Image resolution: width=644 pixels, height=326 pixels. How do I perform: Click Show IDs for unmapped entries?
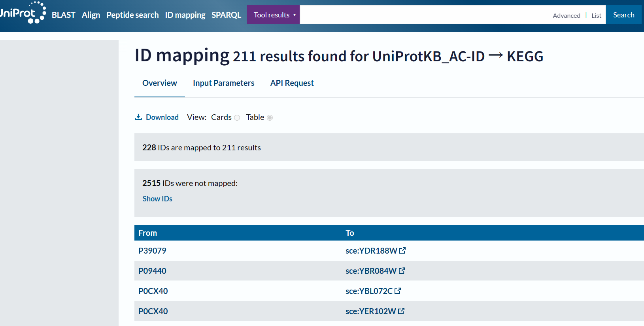click(157, 199)
